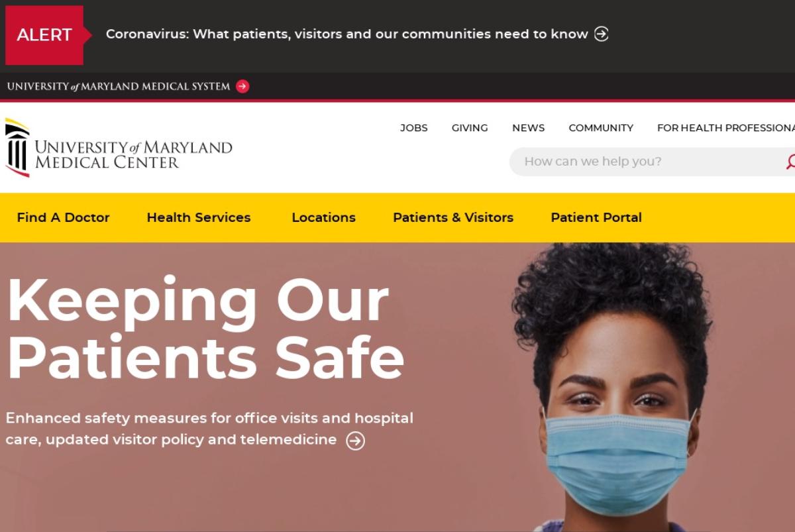This screenshot has height=532, width=795.
Task: Click the University of Maryland Medical System text link
Action: point(119,86)
